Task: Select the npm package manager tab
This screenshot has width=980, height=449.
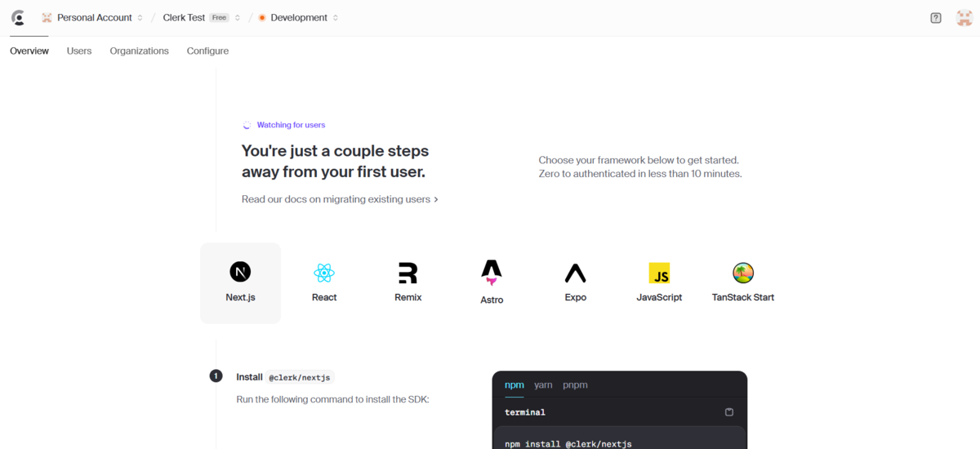Action: pos(514,385)
